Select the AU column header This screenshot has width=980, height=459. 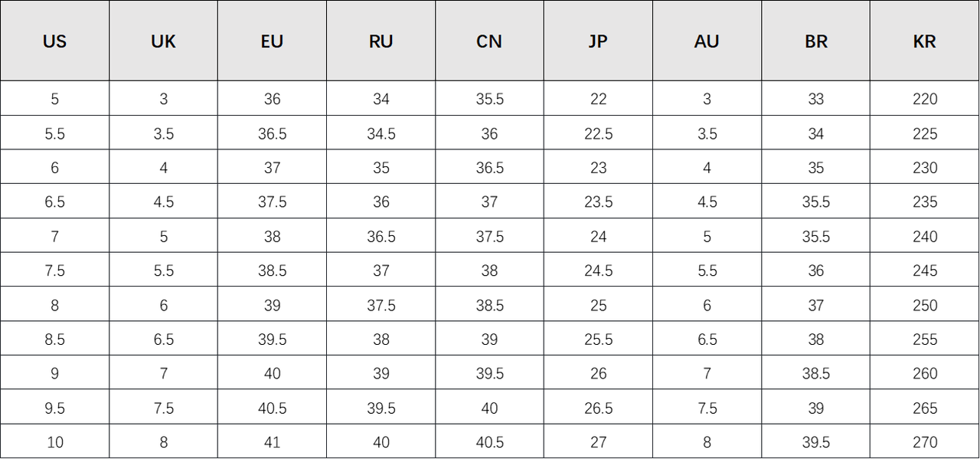707,41
